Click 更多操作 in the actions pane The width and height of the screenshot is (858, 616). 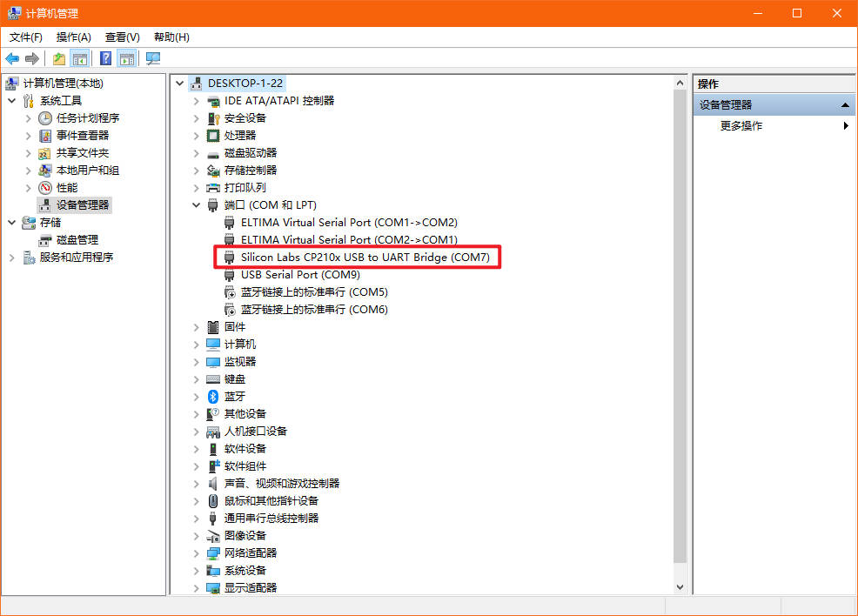[x=741, y=125]
